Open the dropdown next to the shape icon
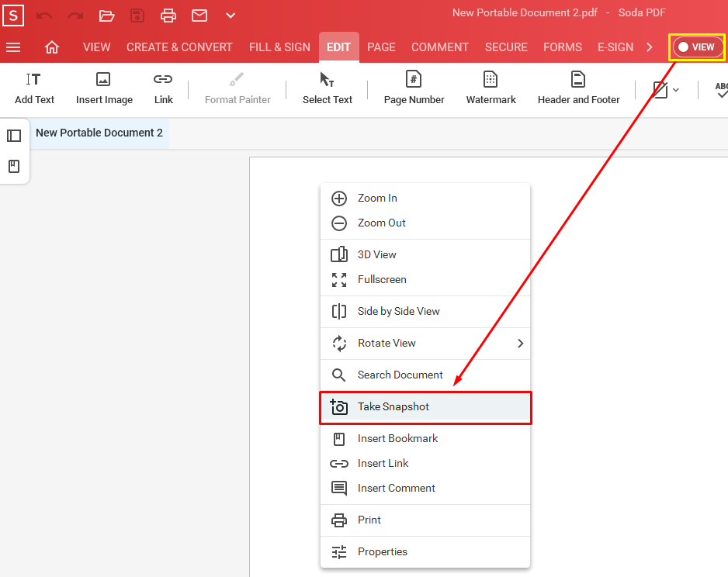This screenshot has height=577, width=728. [676, 91]
